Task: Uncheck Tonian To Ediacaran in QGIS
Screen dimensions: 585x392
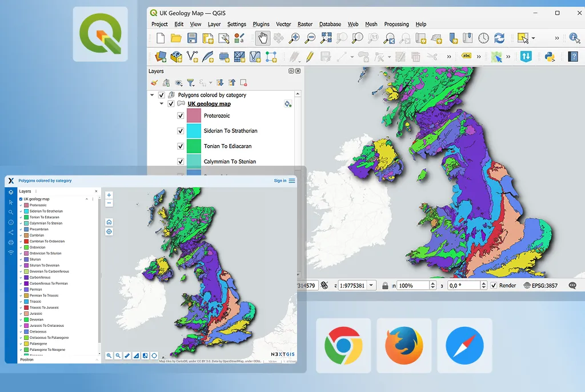Action: coord(181,146)
